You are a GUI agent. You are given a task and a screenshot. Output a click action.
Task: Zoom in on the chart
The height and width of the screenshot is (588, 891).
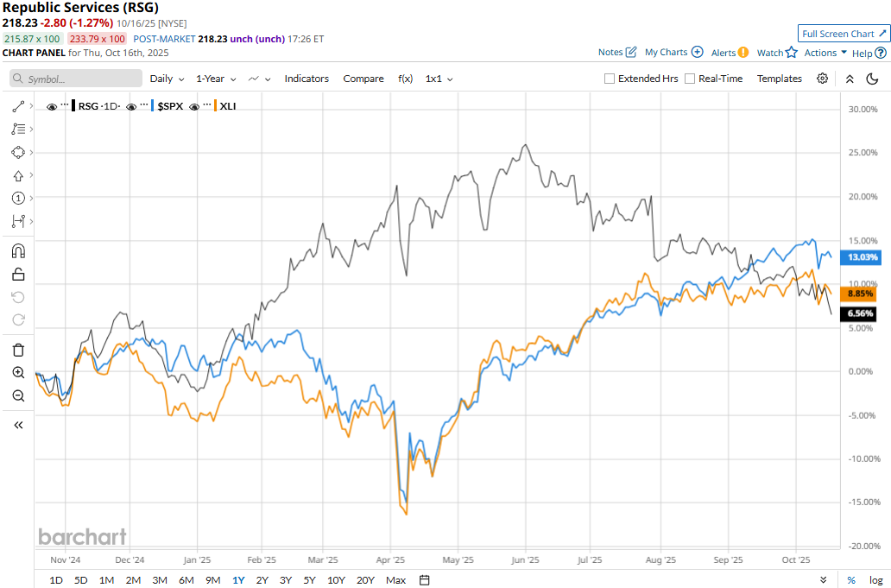[x=18, y=373]
